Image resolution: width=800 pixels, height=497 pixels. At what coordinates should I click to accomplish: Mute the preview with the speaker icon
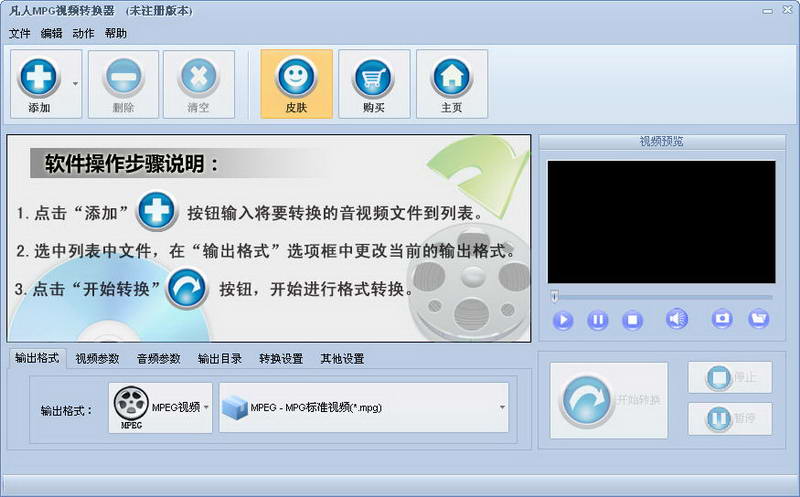point(677,319)
